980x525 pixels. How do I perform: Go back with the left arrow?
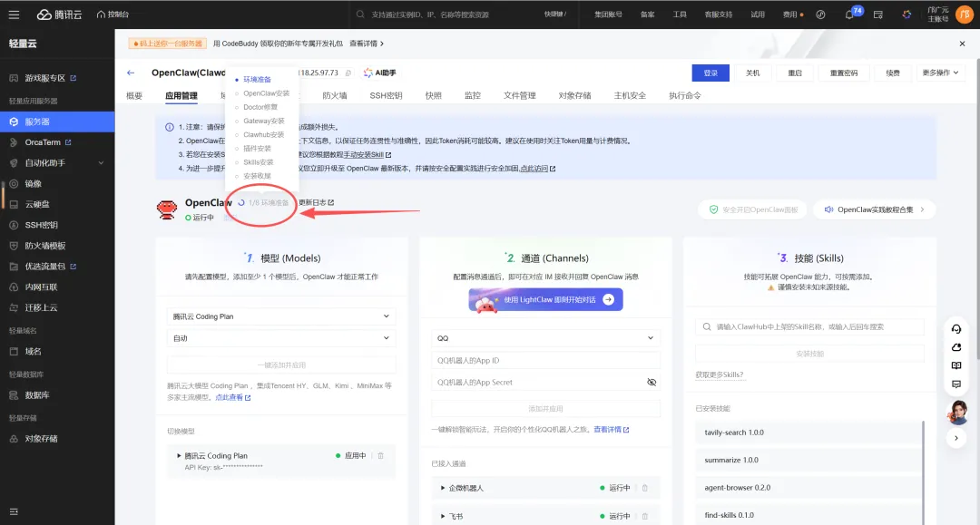[131, 73]
